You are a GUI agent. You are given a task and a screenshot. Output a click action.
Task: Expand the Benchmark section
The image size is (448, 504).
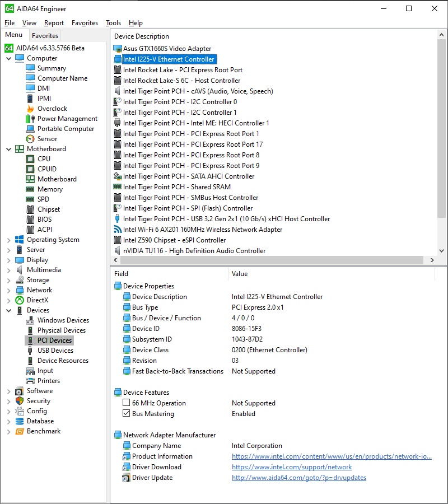[x=10, y=431]
